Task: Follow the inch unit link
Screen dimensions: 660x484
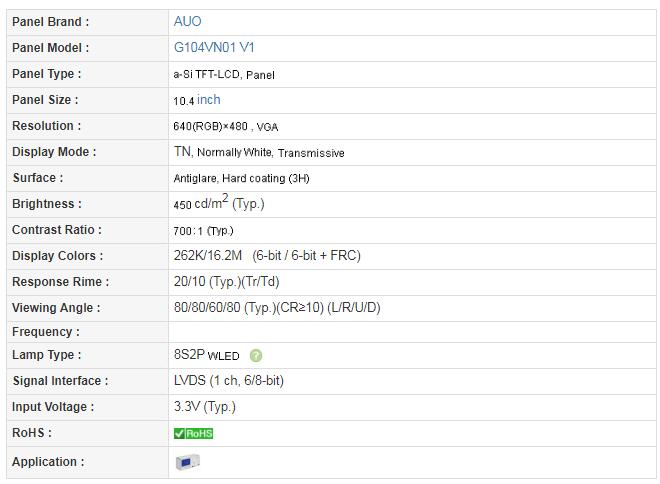Action: [x=209, y=100]
